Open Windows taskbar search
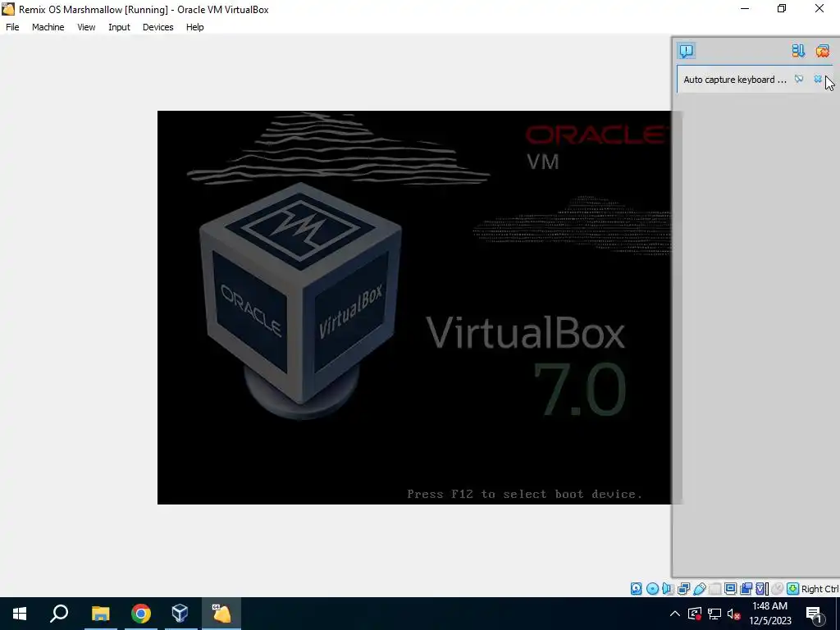The width and height of the screenshot is (840, 630). pos(59,614)
